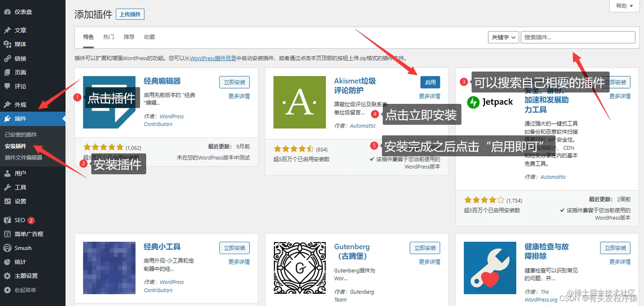Click the 媒体 media icon
Viewport: 644px width, 306px height.
[7, 44]
